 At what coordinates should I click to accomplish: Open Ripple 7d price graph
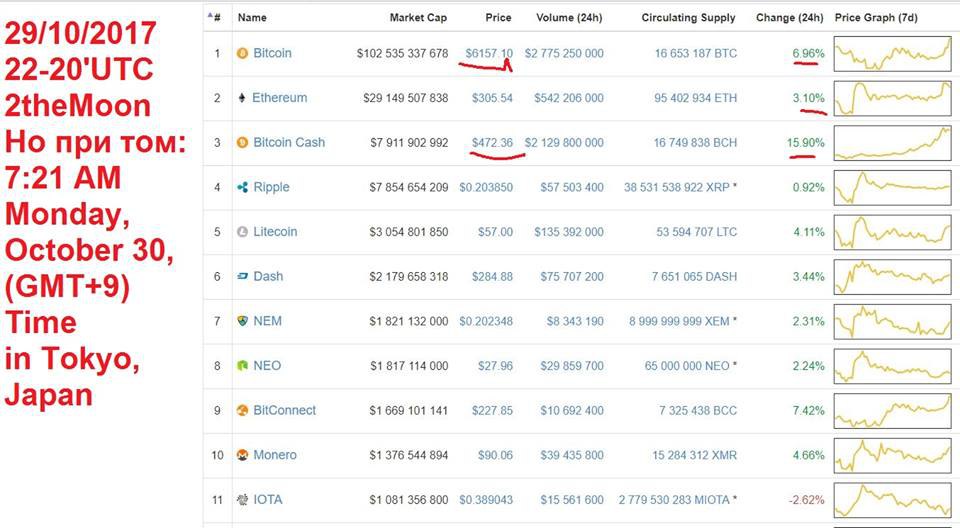(893, 188)
